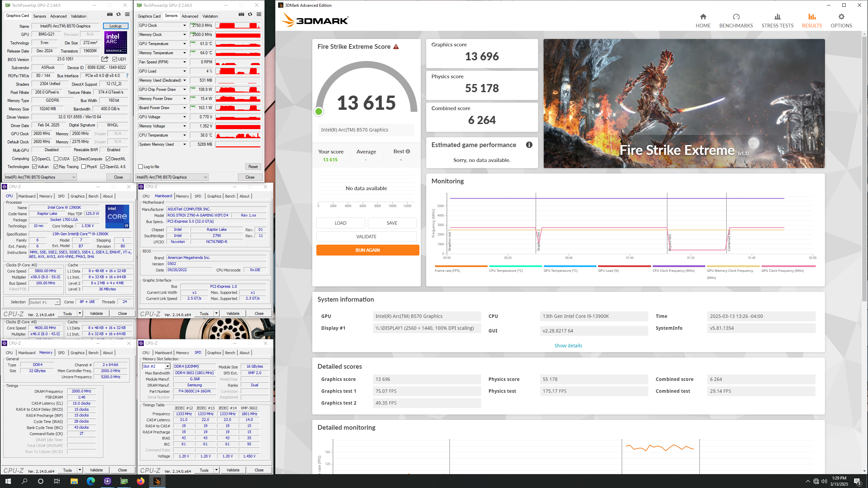Expand the GPU Clock sensor dropdown
The image size is (868, 488).
(x=184, y=25)
